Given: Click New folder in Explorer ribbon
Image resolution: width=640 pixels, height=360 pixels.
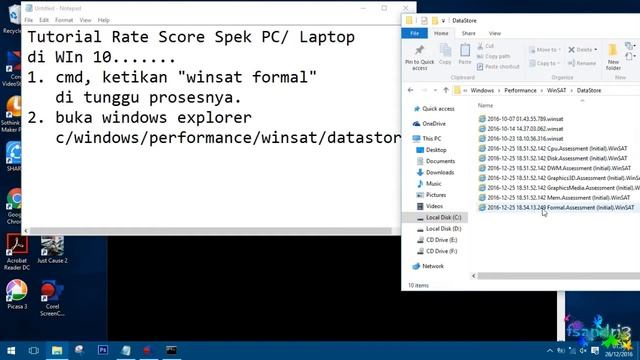Looking at the screenshot, I should click(x=613, y=57).
